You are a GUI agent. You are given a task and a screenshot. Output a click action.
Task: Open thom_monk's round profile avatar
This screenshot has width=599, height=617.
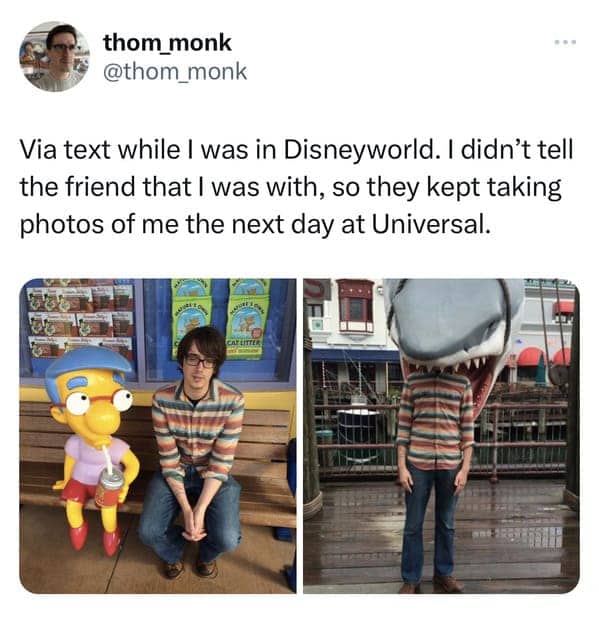[55, 56]
